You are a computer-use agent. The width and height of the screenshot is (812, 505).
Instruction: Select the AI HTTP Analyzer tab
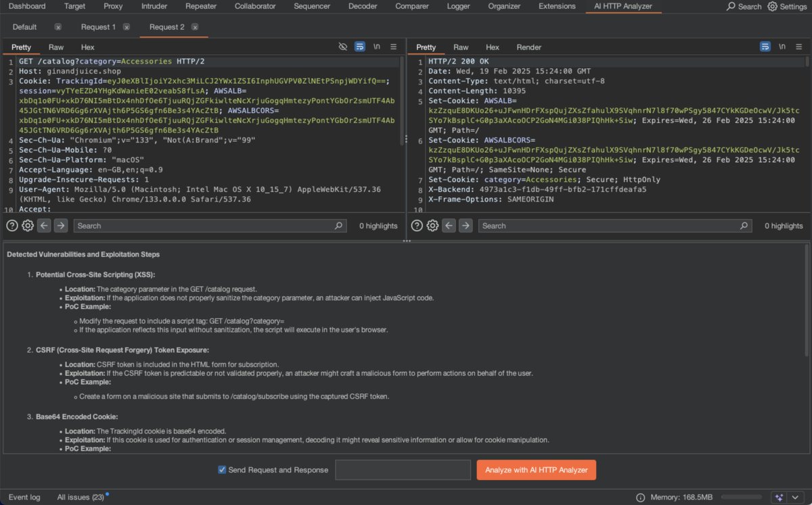(x=623, y=6)
